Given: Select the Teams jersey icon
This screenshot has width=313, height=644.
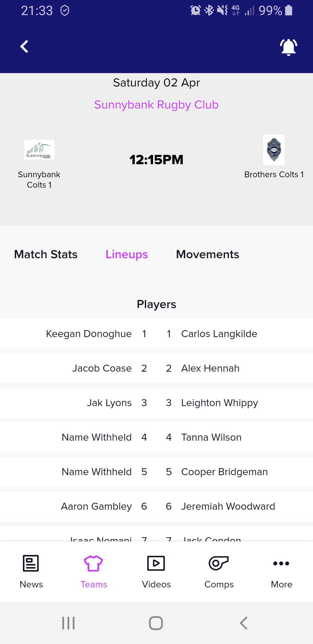Looking at the screenshot, I should pos(93,563).
